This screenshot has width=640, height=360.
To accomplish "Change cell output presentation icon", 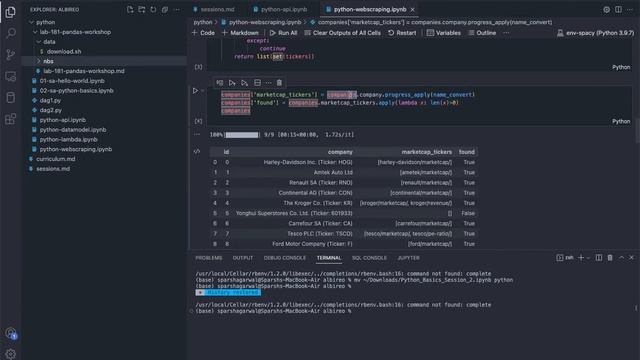I will [x=197, y=151].
